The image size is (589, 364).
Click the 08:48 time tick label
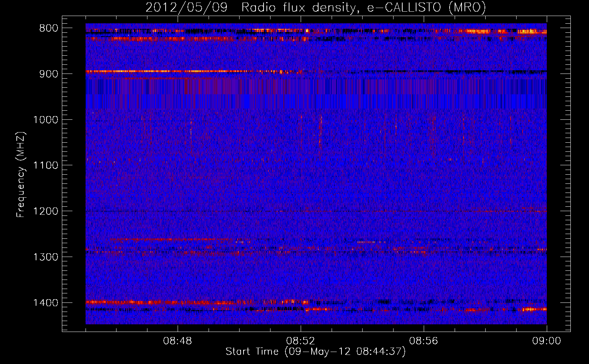coord(178,341)
